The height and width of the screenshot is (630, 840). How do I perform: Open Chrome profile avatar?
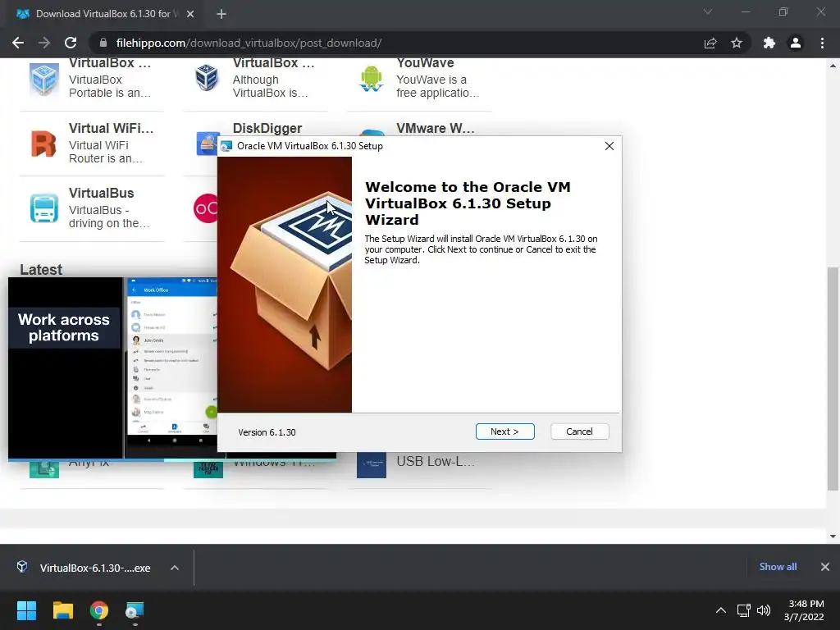796,43
